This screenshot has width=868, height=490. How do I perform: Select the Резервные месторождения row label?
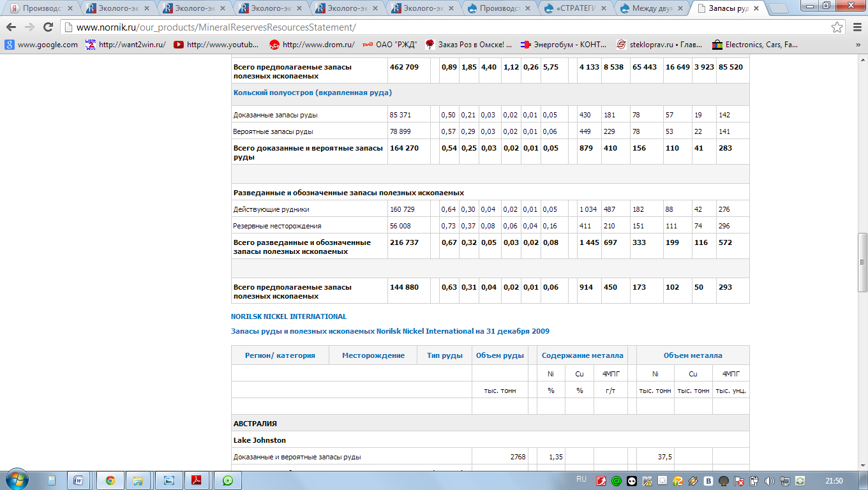[x=278, y=226]
